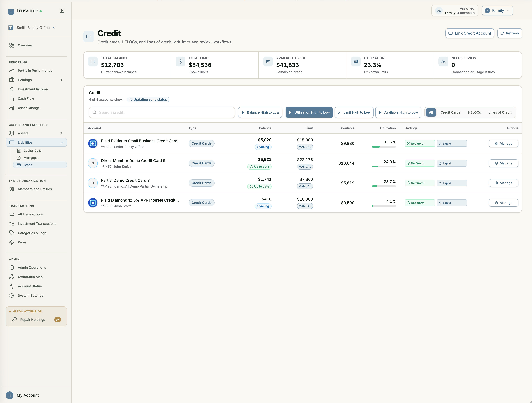Click Link Credit Account button

tap(469, 33)
